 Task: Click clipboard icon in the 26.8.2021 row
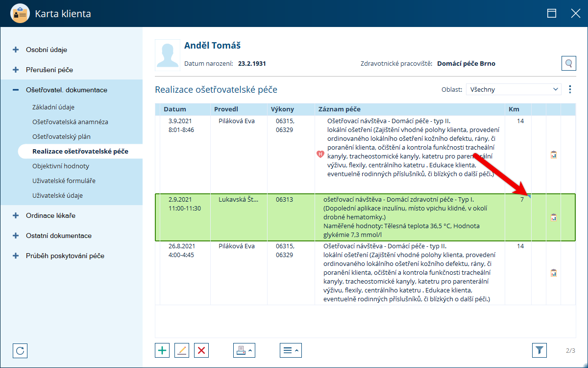pos(554,273)
